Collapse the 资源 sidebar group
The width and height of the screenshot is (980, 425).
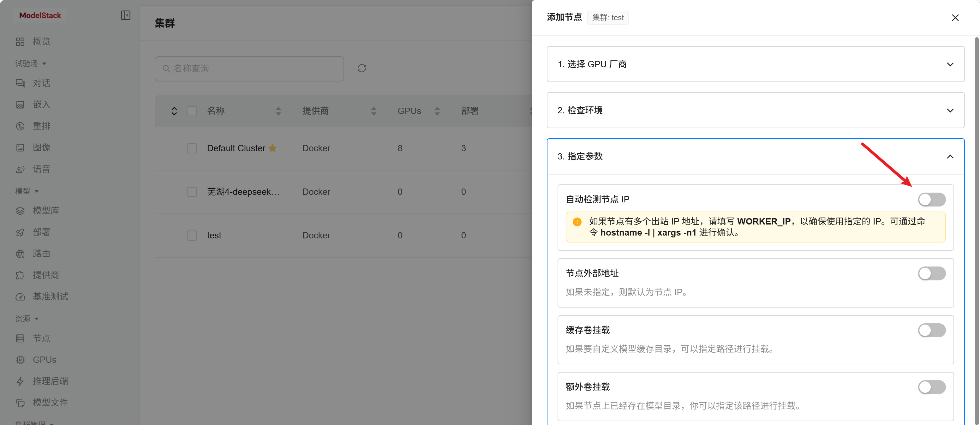click(27, 319)
